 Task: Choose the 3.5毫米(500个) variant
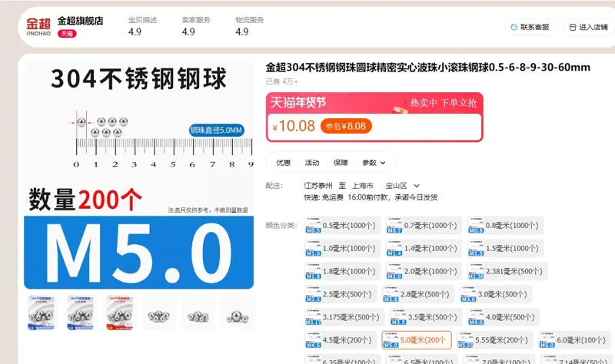tap(426, 317)
